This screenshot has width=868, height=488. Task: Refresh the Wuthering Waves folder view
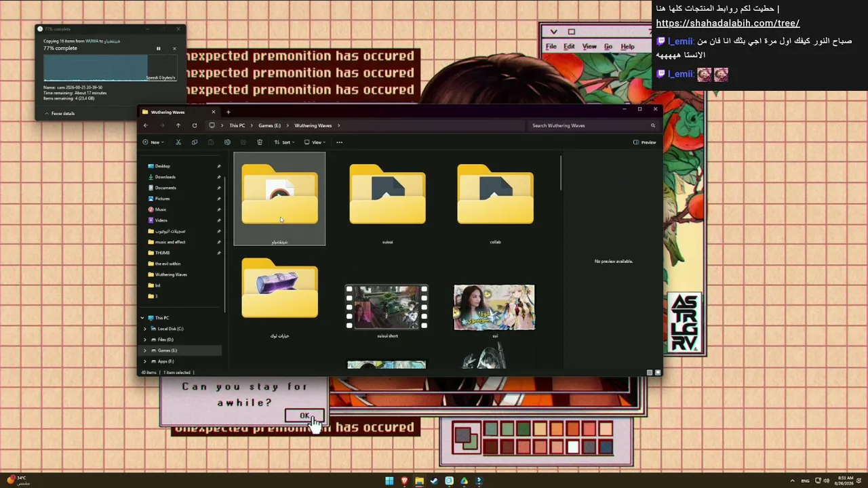point(195,125)
